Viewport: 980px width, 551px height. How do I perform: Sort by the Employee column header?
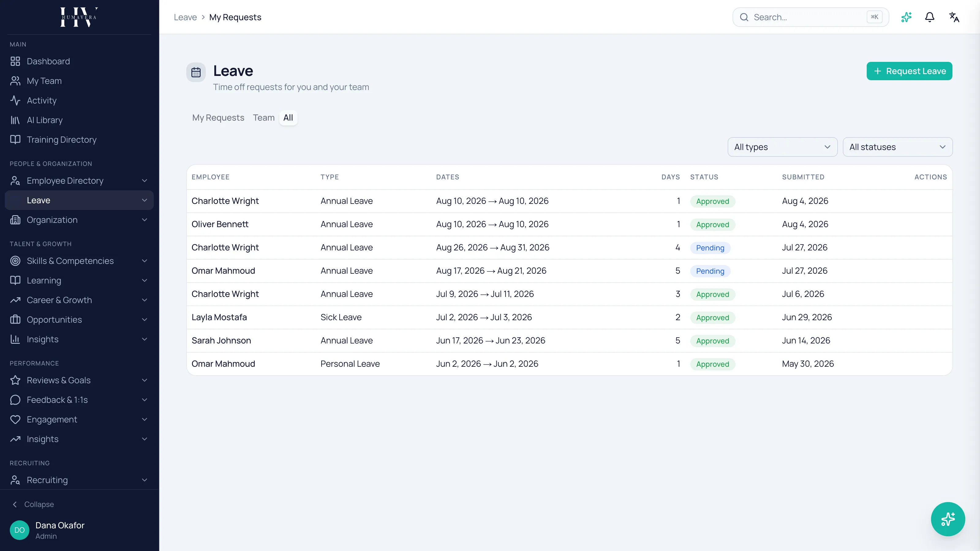tap(210, 177)
